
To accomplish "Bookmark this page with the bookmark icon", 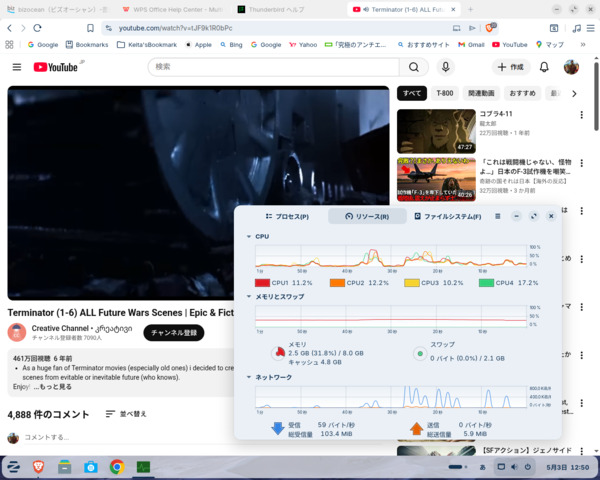I will coord(90,28).
